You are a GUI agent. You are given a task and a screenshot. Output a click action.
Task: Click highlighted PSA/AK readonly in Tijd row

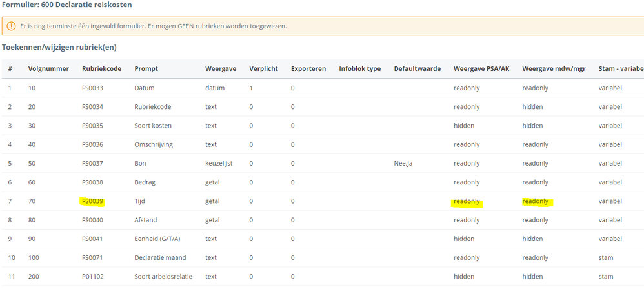click(467, 201)
